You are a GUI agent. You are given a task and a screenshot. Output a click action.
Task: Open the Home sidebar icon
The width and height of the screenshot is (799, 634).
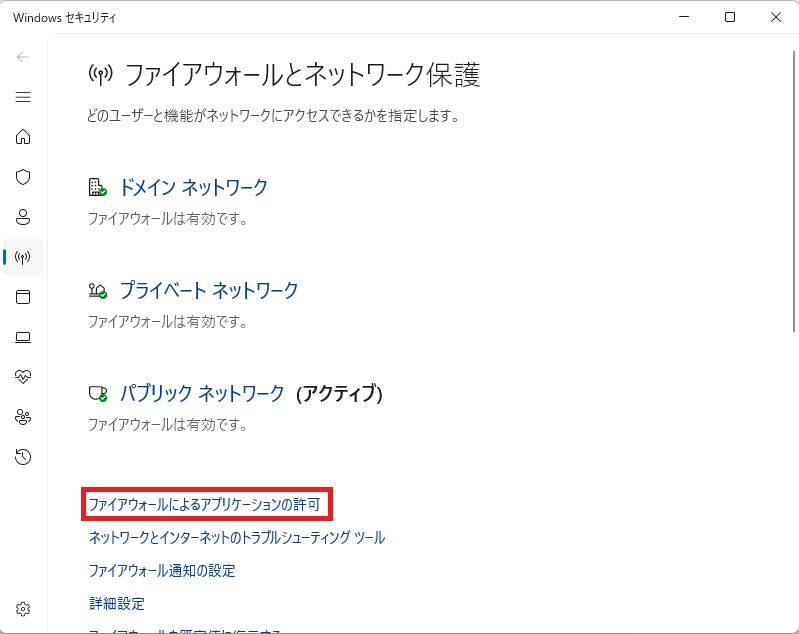tap(23, 137)
